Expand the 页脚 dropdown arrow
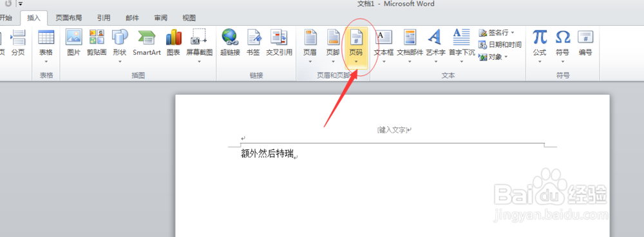 333,62
